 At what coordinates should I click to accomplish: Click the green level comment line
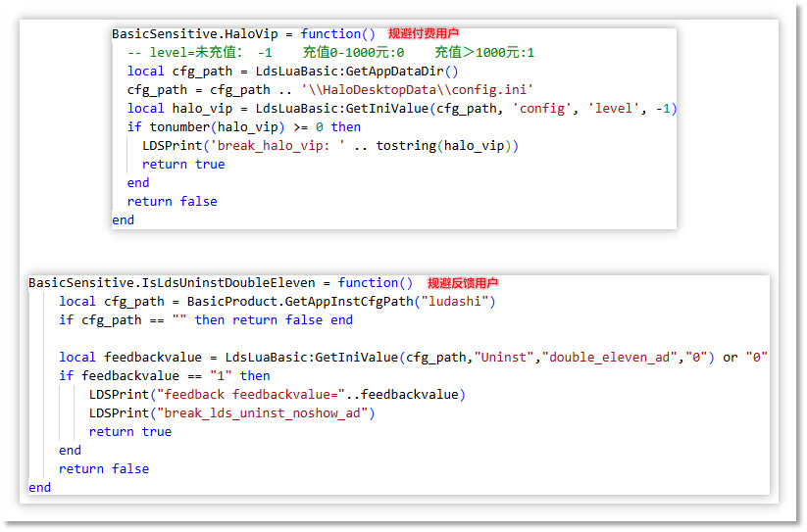click(x=338, y=52)
